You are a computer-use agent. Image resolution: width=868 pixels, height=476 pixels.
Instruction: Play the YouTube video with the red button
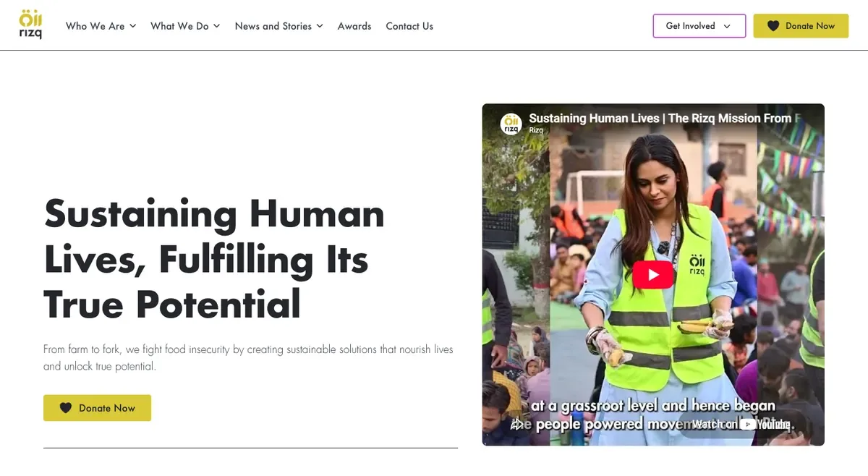point(653,274)
